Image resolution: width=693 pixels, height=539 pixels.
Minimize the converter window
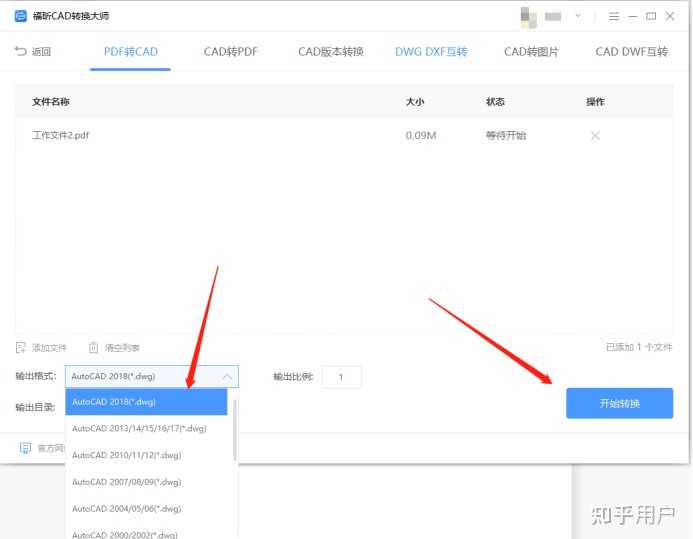pyautogui.click(x=632, y=16)
